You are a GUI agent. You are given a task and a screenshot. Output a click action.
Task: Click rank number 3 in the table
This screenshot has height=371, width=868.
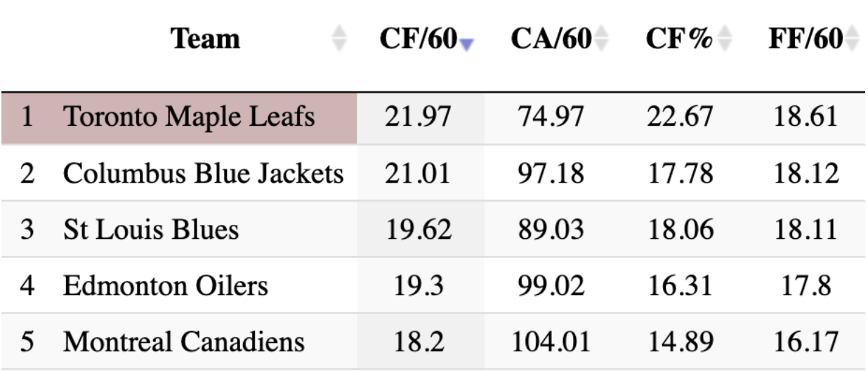[27, 230]
